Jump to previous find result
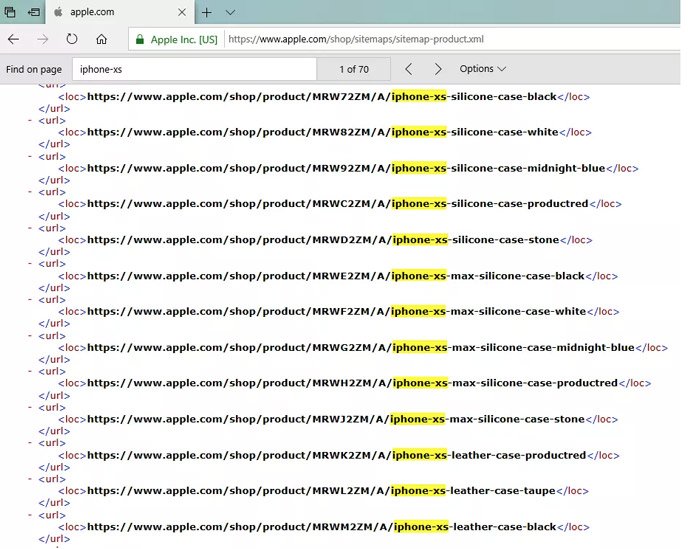 (408, 69)
